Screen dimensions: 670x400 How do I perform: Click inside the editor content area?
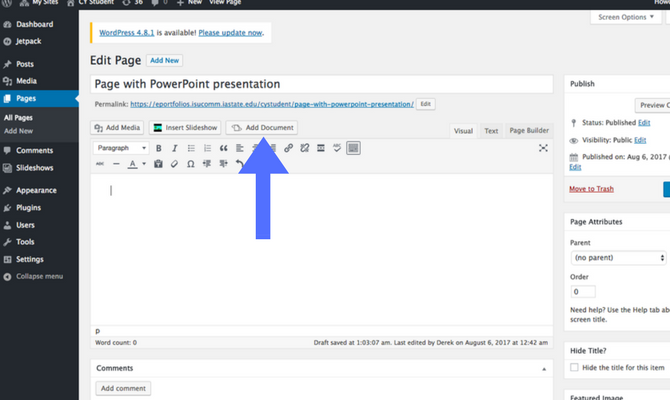tap(321, 249)
